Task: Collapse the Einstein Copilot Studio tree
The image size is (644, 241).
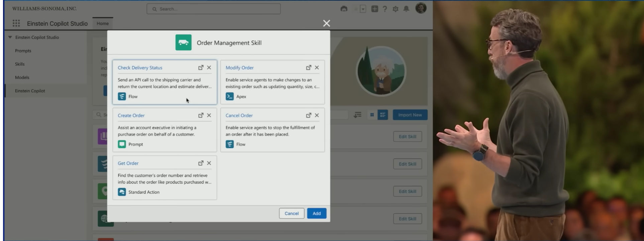Action: 10,37
